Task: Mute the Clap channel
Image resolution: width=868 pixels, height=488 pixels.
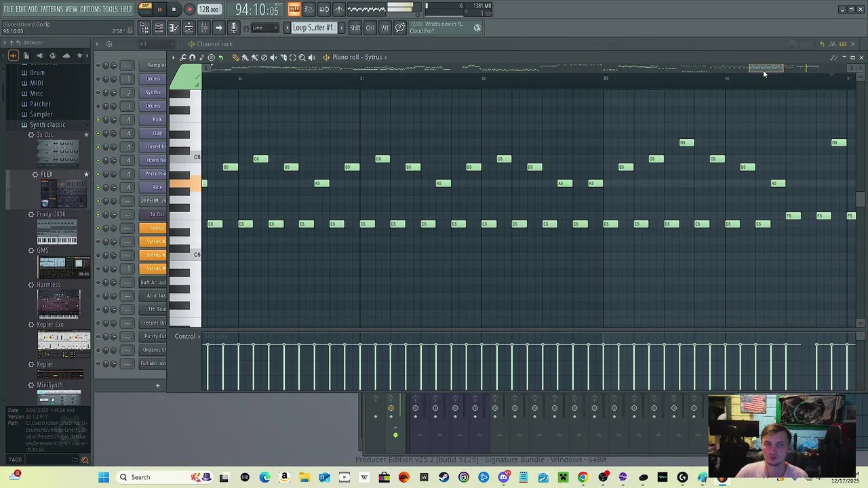Action: 98,133
